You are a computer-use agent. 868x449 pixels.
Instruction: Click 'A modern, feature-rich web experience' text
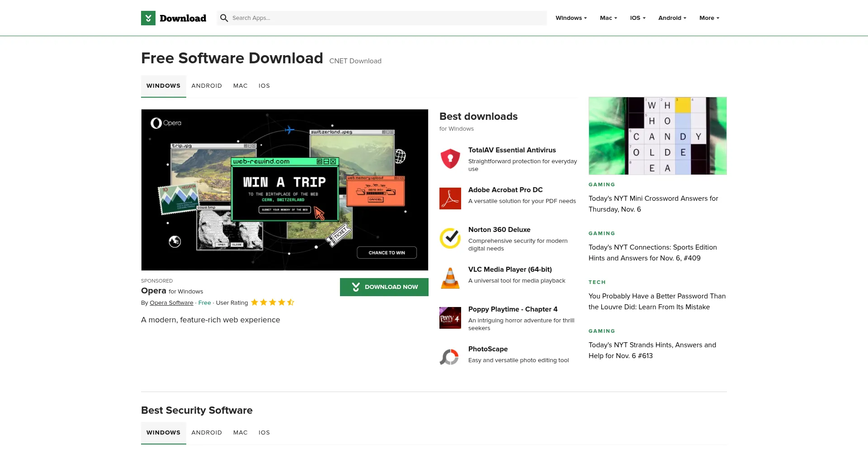pyautogui.click(x=211, y=320)
